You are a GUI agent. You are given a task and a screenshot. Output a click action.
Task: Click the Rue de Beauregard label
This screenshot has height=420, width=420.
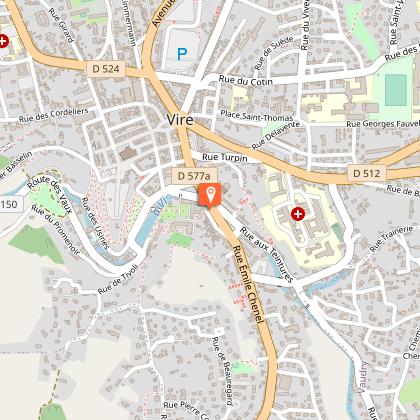[x=223, y=371]
